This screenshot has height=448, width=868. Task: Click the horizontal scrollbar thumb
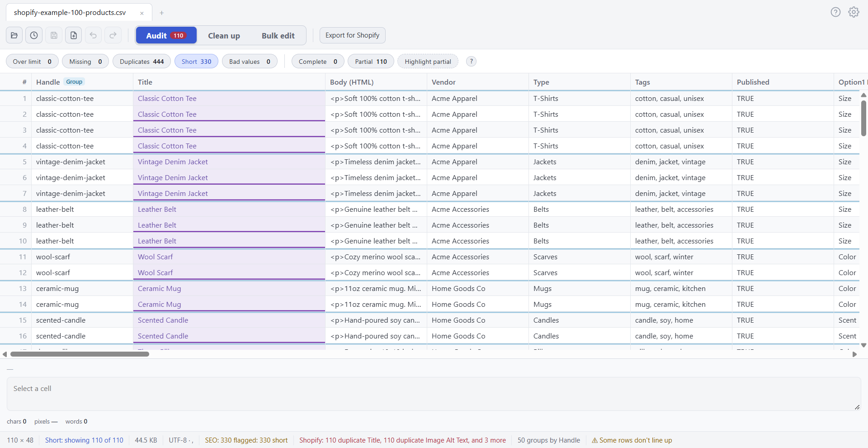pyautogui.click(x=80, y=354)
